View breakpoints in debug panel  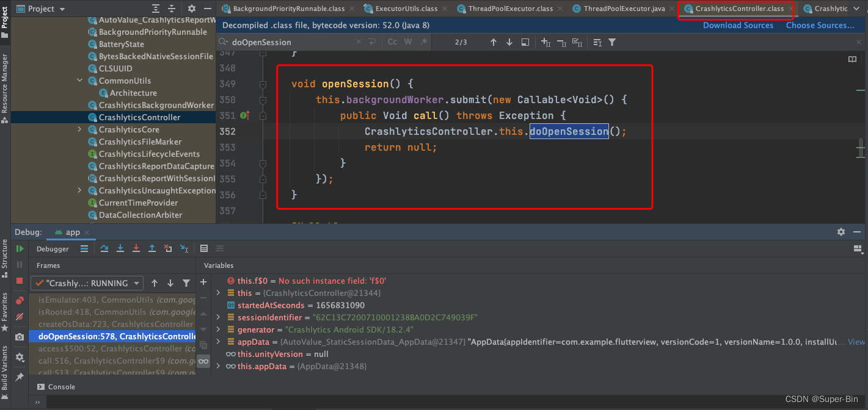click(x=20, y=301)
